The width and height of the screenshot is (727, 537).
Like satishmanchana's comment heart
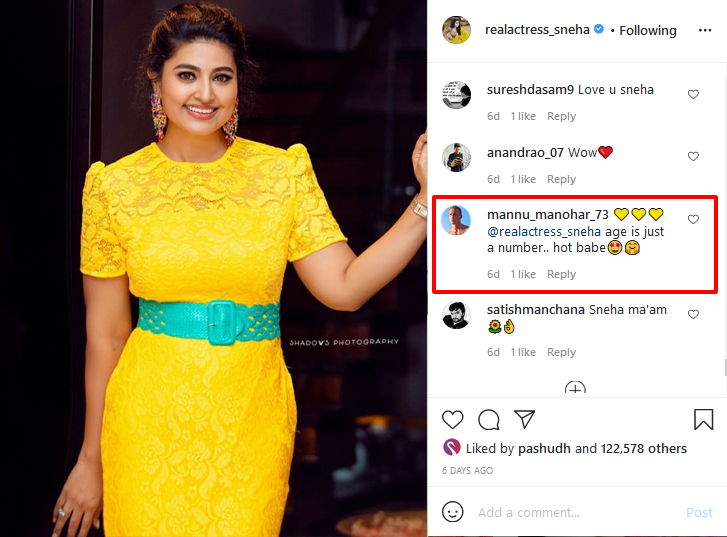(693, 314)
